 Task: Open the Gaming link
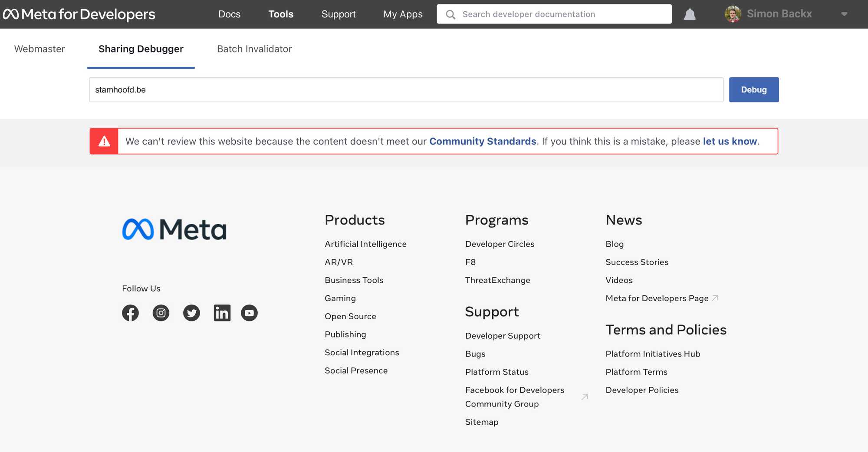340,298
